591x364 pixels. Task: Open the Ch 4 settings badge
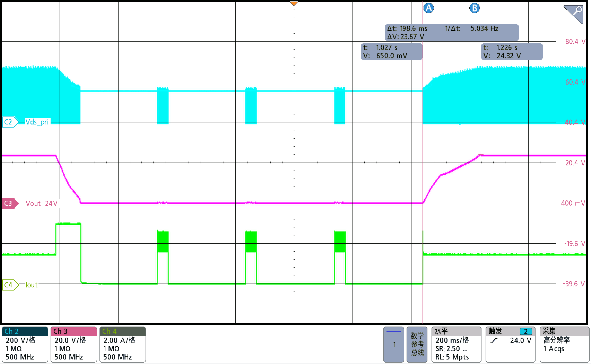click(122, 345)
